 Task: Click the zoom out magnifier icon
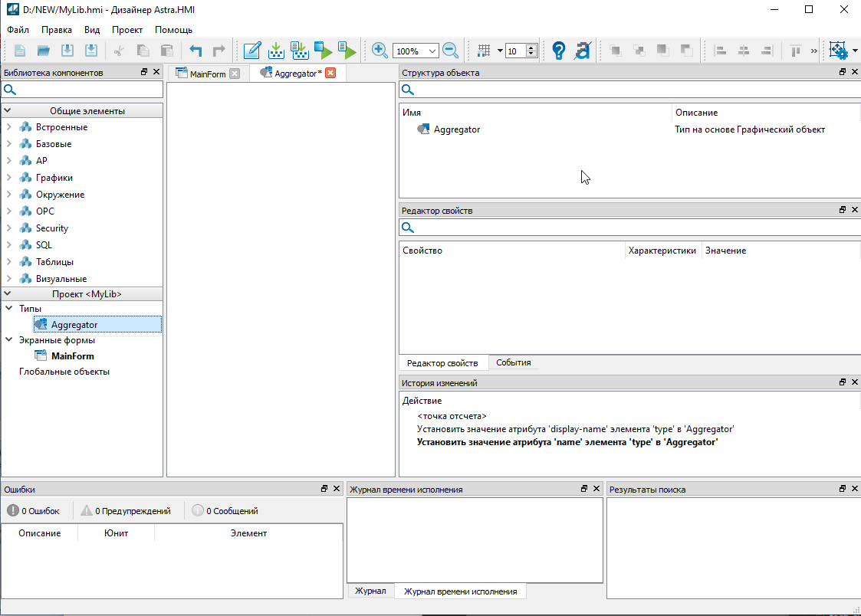coord(451,51)
